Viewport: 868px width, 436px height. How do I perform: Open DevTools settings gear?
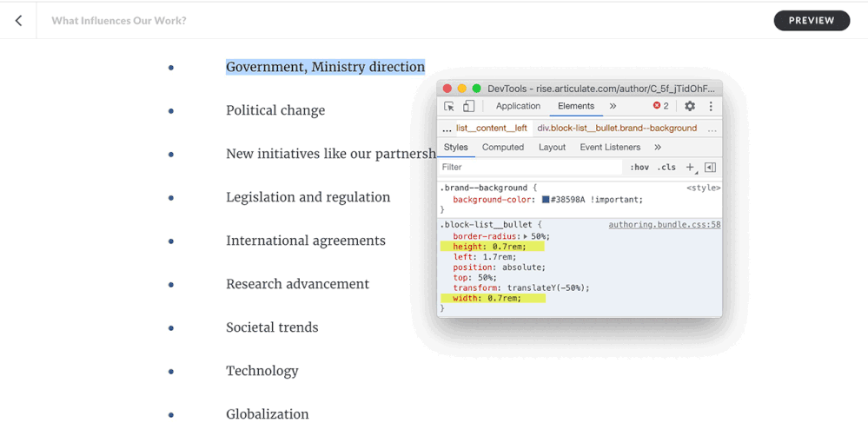(x=690, y=106)
